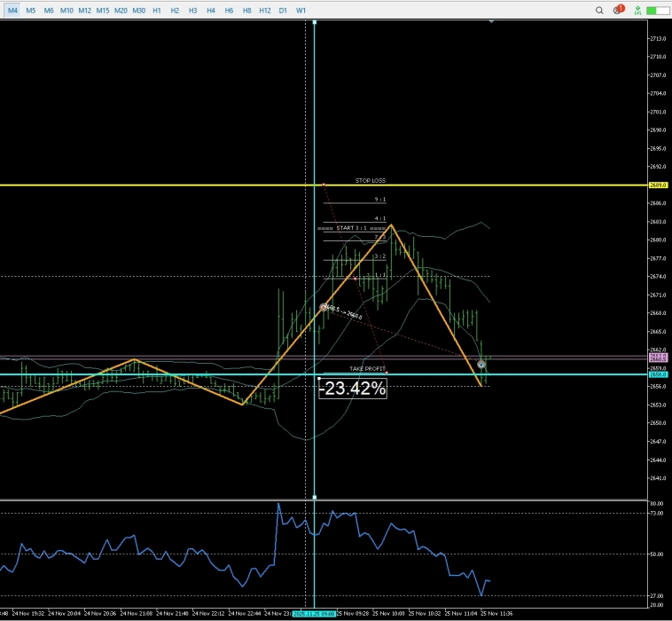Screen dimensions: 672x621
Task: Switch chart to M15 timeframe
Action: pos(103,10)
